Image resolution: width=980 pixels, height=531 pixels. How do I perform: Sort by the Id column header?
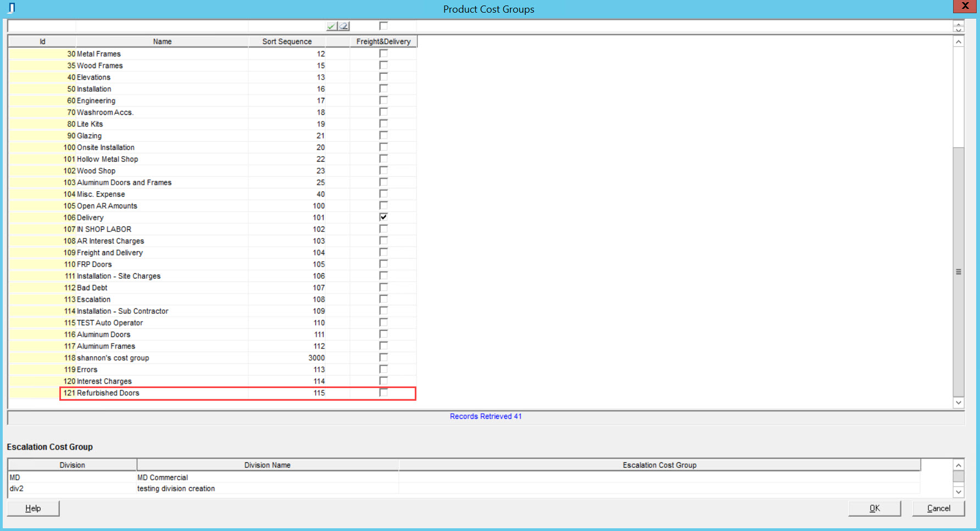(x=42, y=41)
